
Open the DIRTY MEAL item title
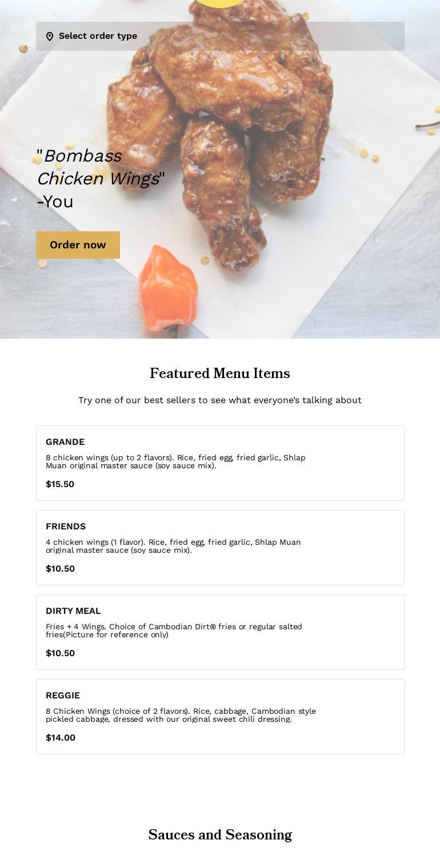73,611
